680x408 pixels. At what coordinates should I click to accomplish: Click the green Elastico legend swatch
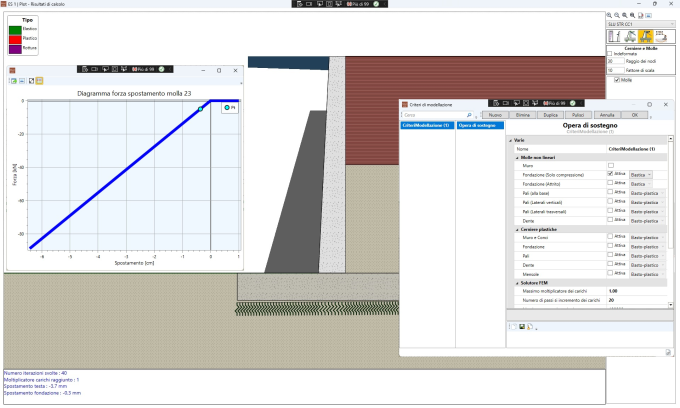[15, 30]
